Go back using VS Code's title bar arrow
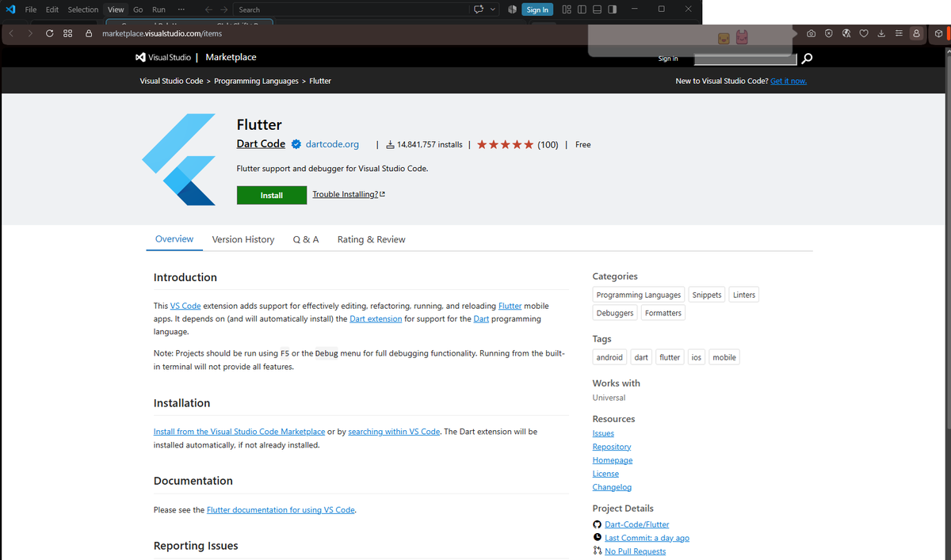Viewport: 951px width, 560px height. click(208, 10)
